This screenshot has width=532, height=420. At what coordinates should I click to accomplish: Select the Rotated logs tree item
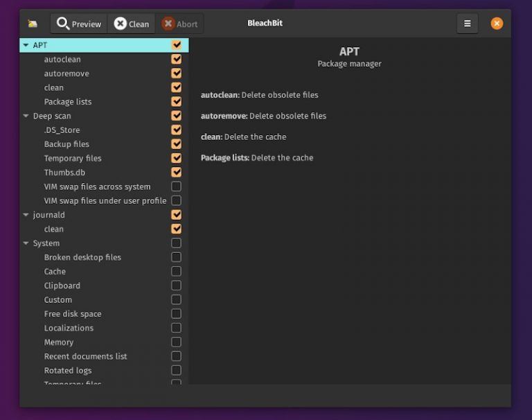68,371
